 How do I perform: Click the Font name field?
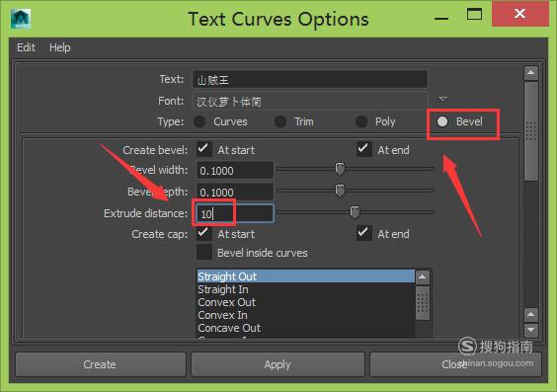(x=310, y=102)
